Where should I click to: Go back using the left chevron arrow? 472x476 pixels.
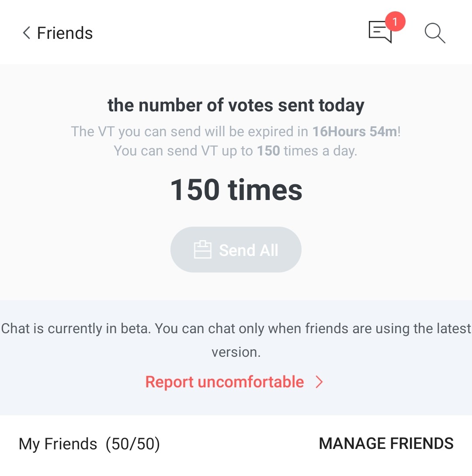click(x=27, y=33)
